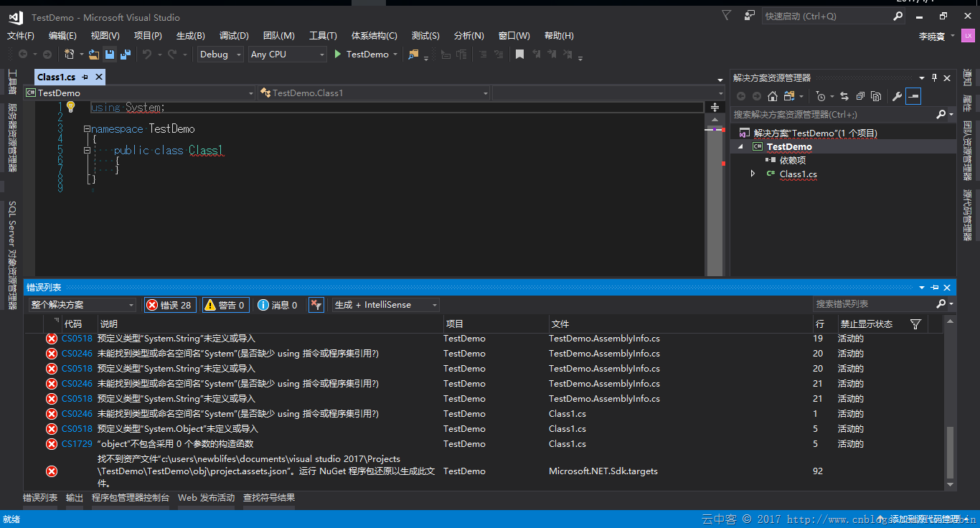Open the 生成(B) menu

(x=190, y=36)
